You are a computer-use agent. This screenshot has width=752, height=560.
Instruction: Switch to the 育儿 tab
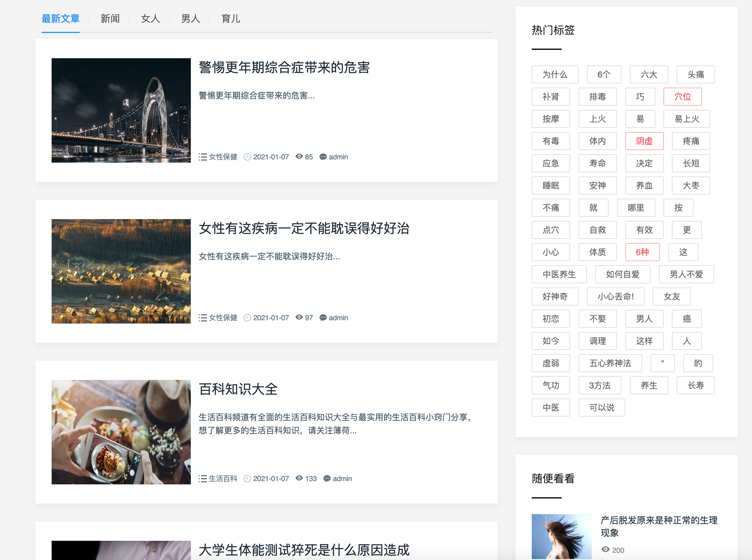(x=231, y=19)
